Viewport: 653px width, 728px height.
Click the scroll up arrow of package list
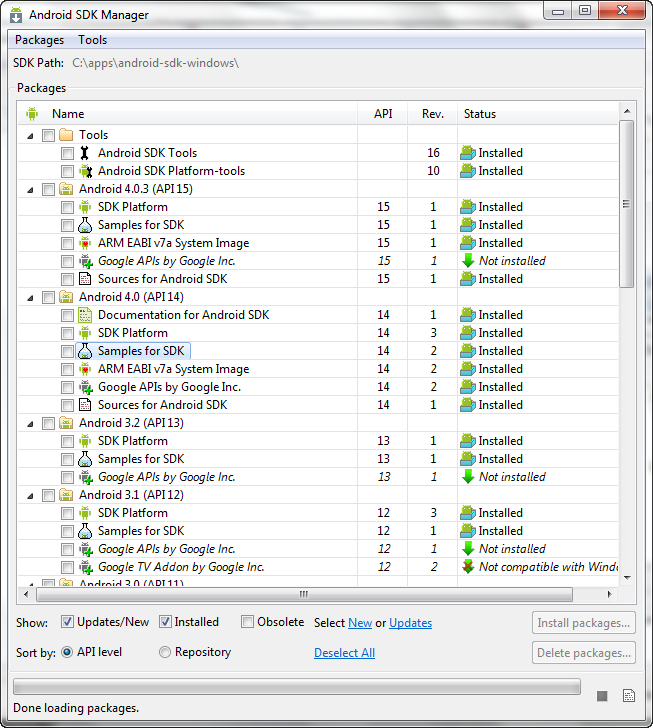pyautogui.click(x=627, y=111)
